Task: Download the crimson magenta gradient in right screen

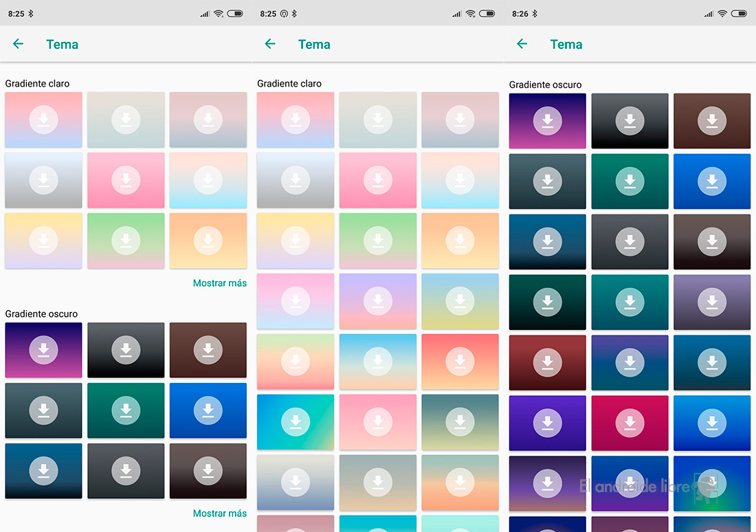Action: (x=630, y=423)
